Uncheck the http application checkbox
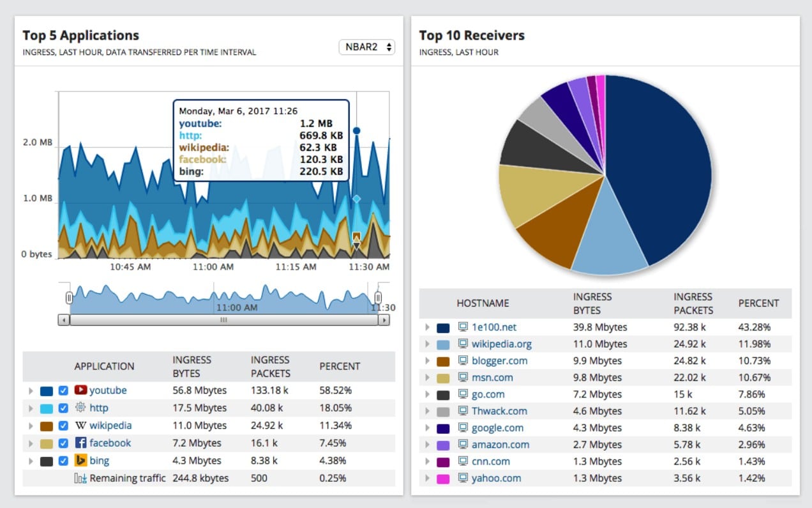Screen dimensions: 812x508 tap(63, 408)
